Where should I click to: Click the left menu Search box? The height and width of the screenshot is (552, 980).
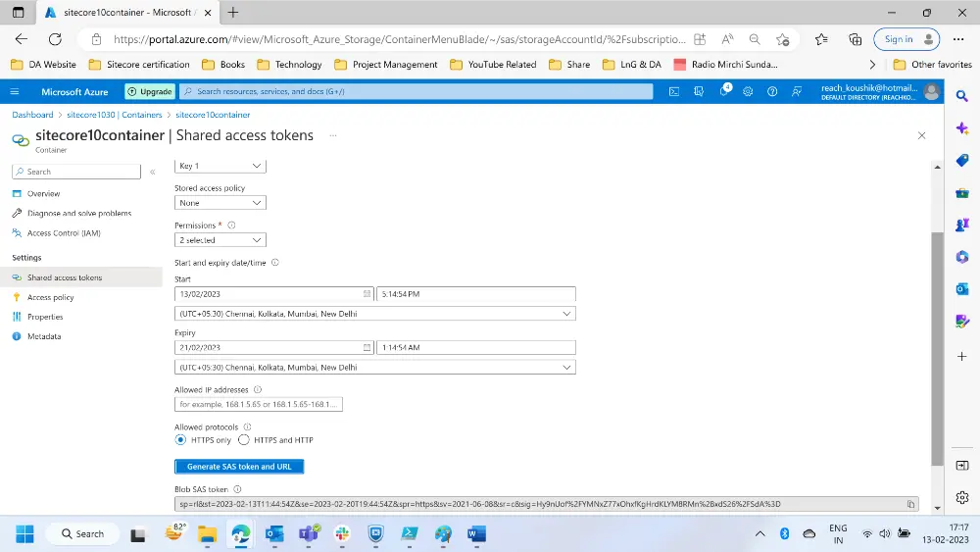[76, 172]
